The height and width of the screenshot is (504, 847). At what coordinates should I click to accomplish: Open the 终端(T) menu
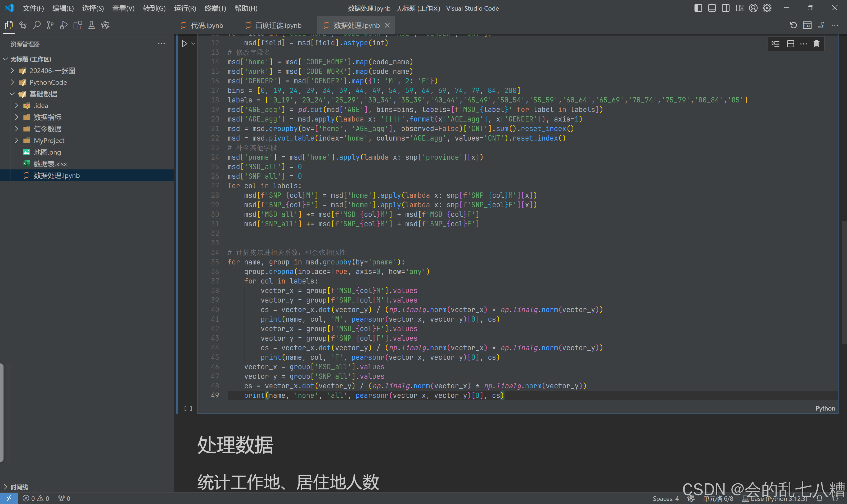215,8
